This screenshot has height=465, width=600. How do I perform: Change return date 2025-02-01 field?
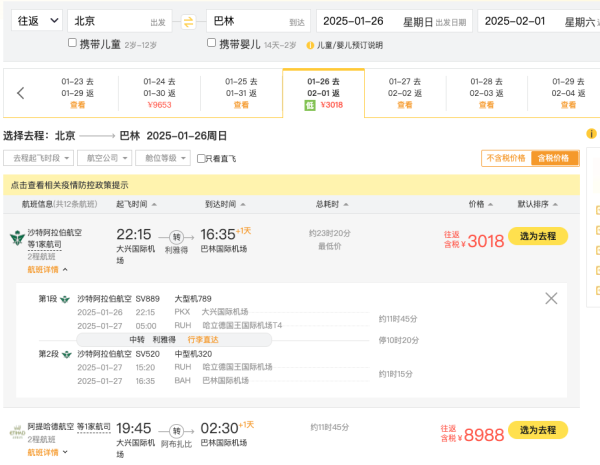click(539, 21)
